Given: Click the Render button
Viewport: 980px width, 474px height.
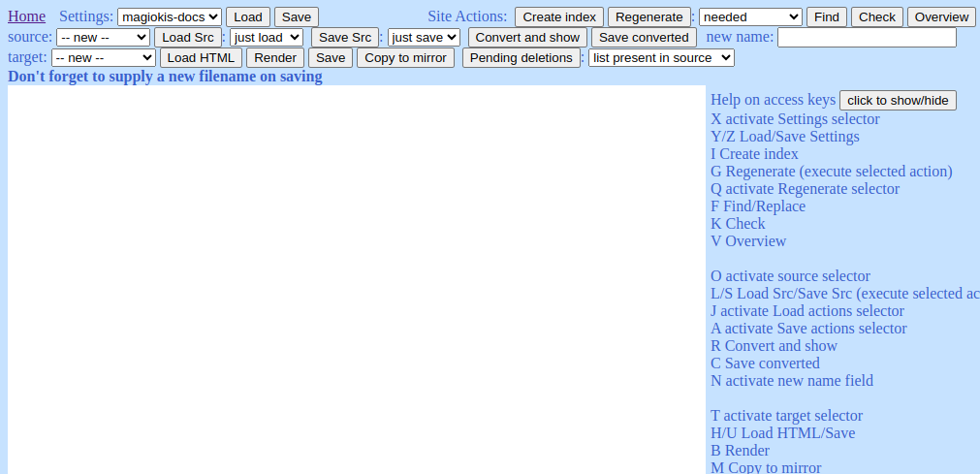Looking at the screenshot, I should (x=275, y=58).
